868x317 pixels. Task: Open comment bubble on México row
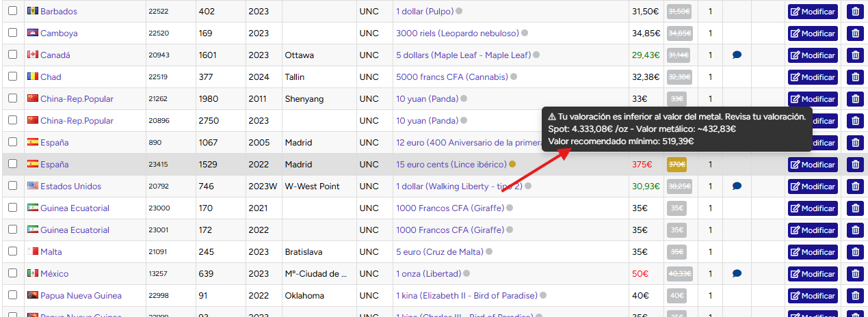tap(737, 274)
